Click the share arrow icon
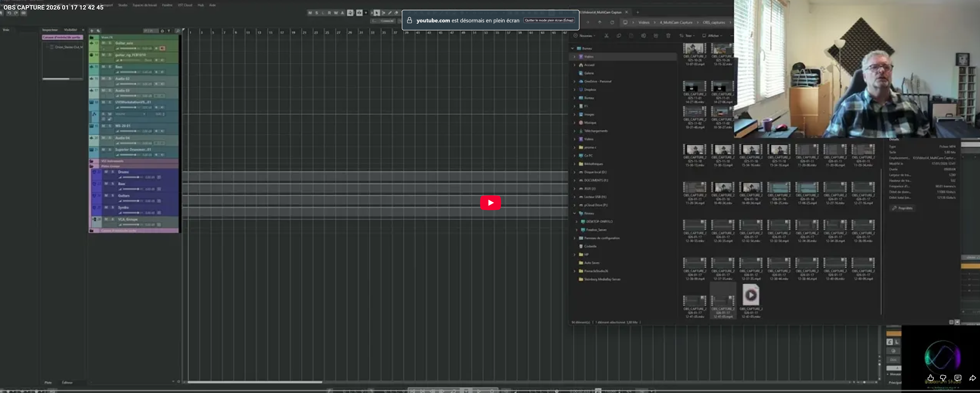Screen dimensions: 980x393 (972, 378)
